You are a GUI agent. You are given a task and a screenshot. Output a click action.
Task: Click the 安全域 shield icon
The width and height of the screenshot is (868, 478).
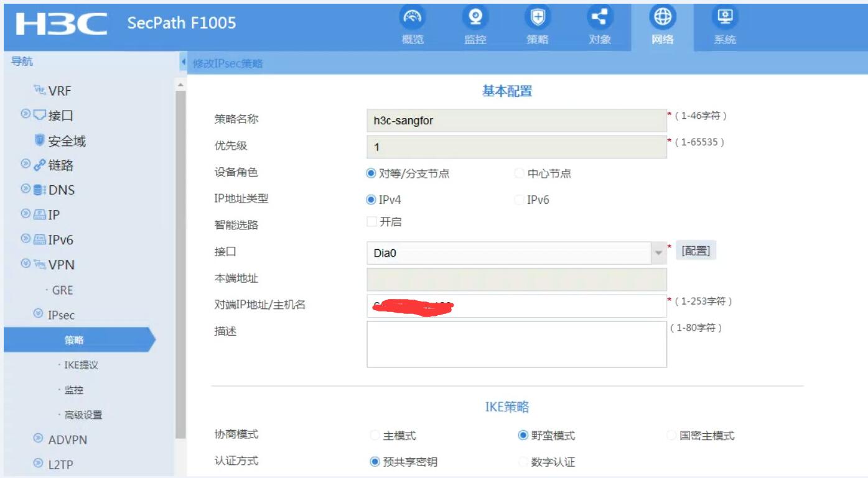pos(40,141)
